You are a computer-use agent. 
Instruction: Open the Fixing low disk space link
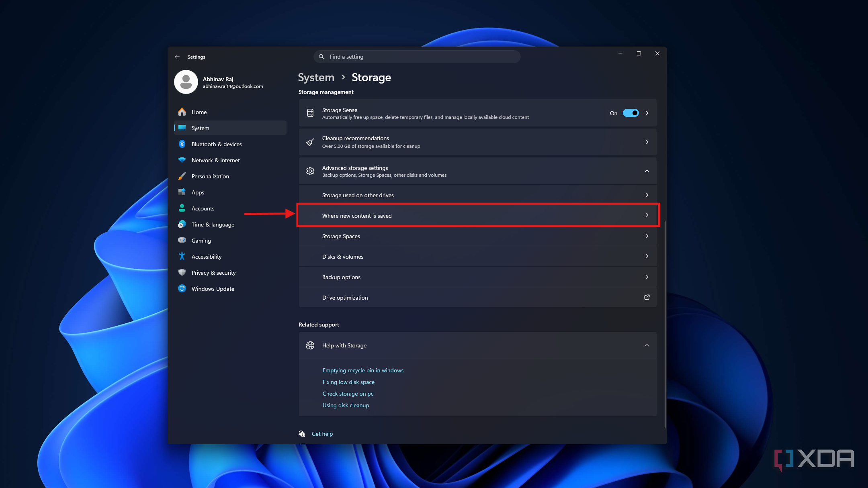click(348, 382)
